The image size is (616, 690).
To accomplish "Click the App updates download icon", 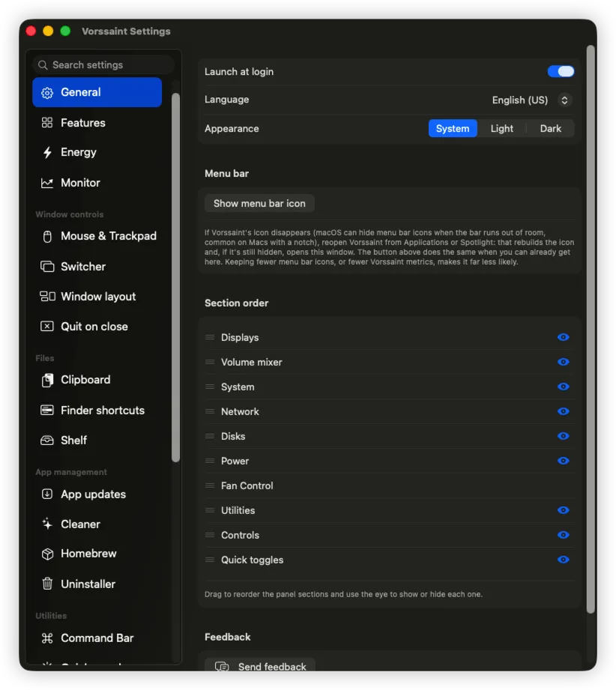I will [47, 494].
